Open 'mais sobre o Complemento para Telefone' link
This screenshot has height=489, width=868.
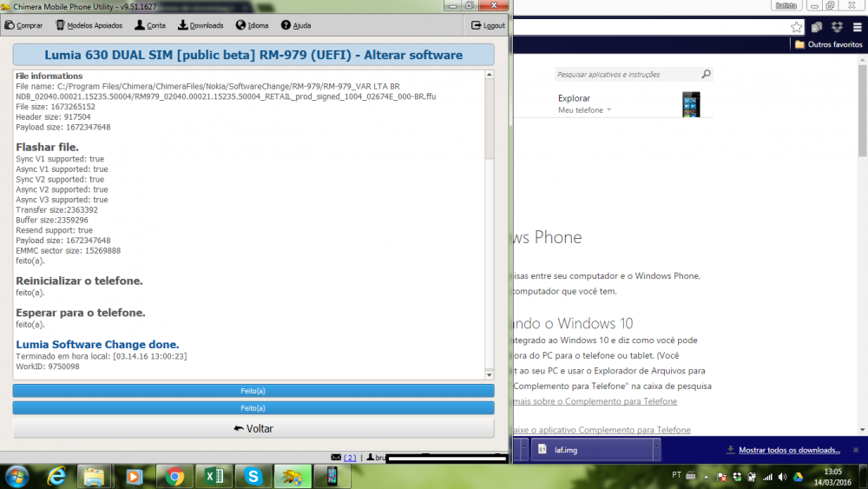595,401
